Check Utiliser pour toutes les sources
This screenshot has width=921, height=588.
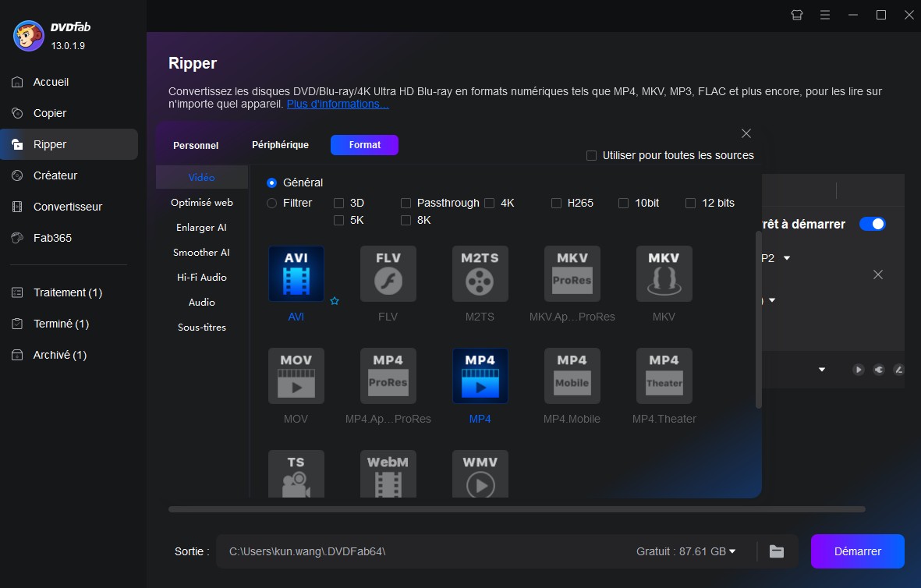(591, 156)
